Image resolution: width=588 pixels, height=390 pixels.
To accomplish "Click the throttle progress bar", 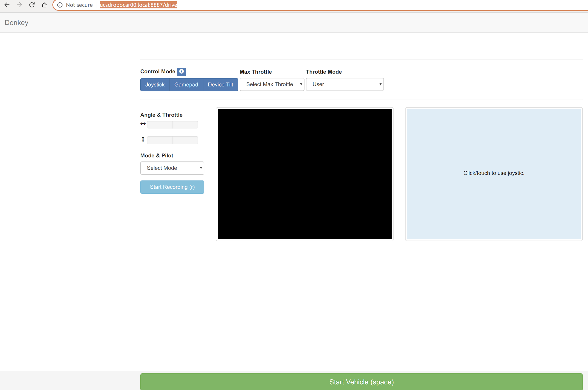I will pyautogui.click(x=172, y=140).
